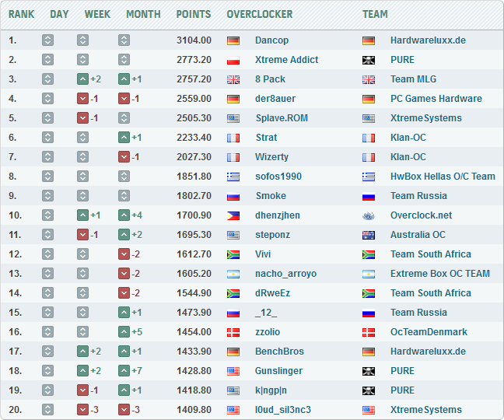Click the points value 2233.40
504x420 pixels.
(194, 138)
